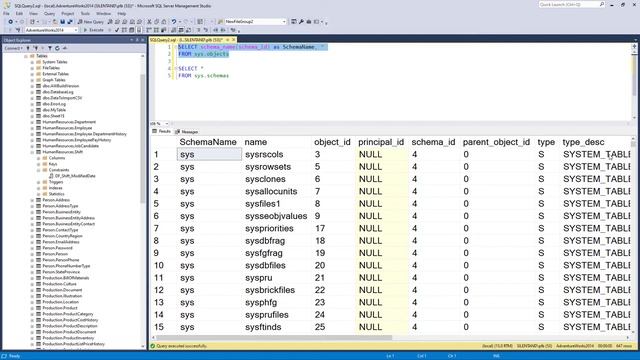Click the Quick Launch search magnifier icon
Screen dimensions: 640x360
pos(602,4)
